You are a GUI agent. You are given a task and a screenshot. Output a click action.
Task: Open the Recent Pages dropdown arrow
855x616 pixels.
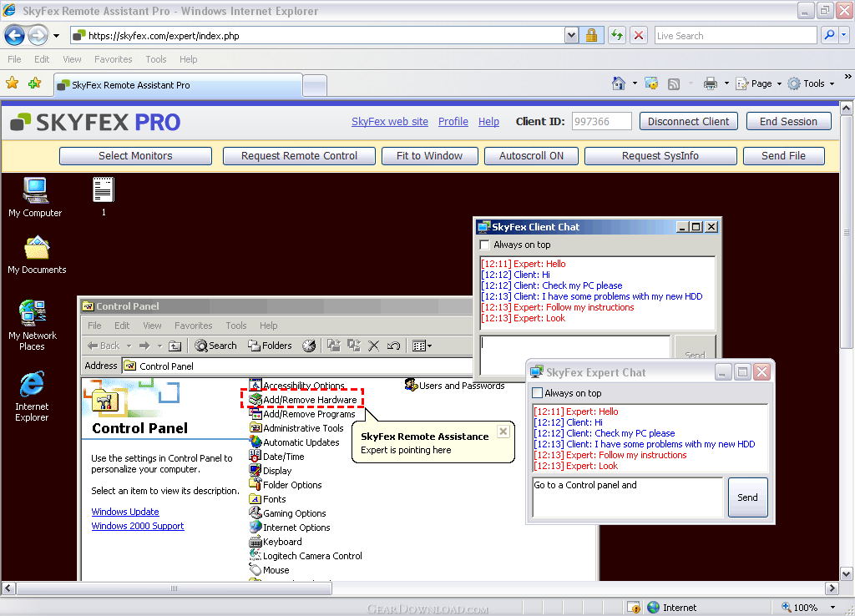(56, 36)
